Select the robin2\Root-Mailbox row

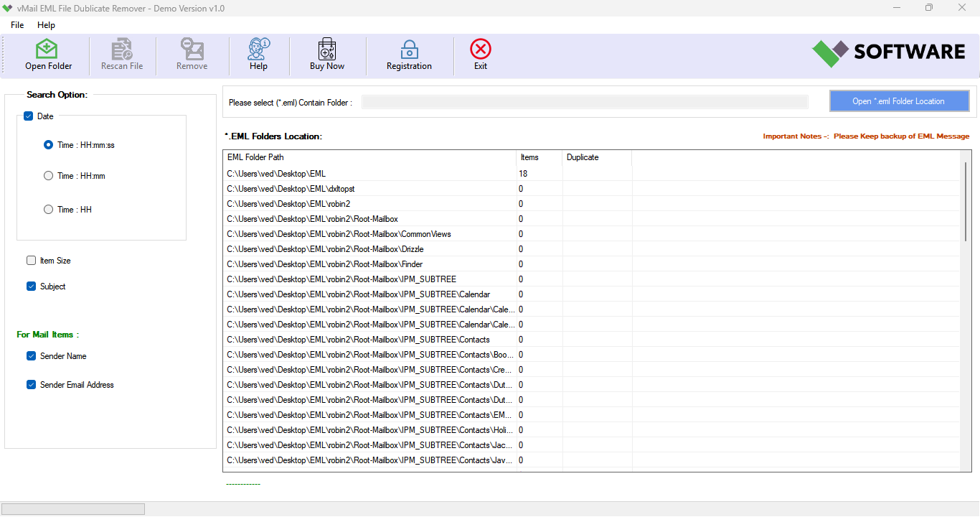(x=591, y=218)
